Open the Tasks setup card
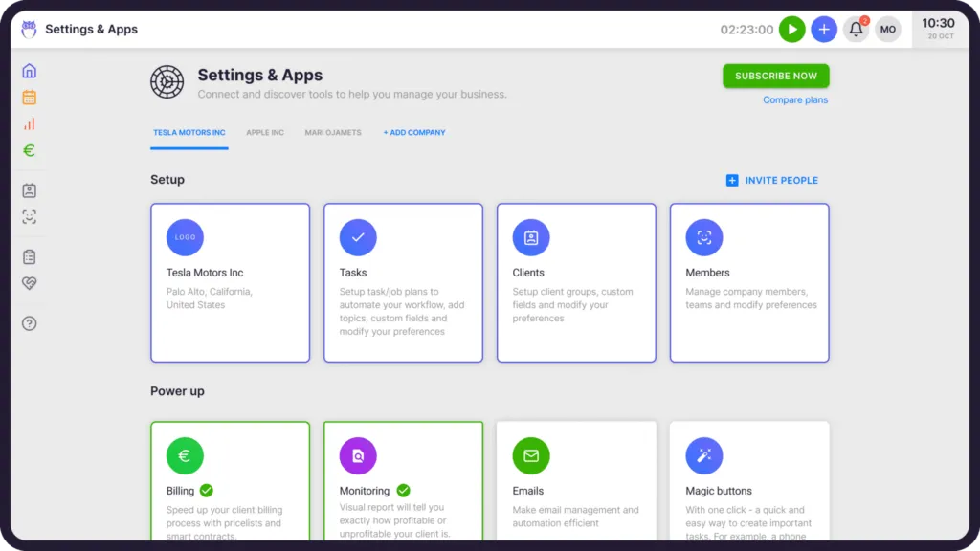This screenshot has height=551, width=980. (403, 282)
